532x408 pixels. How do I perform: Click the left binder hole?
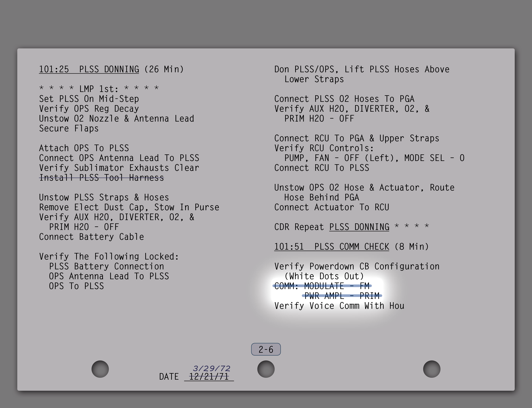(100, 369)
